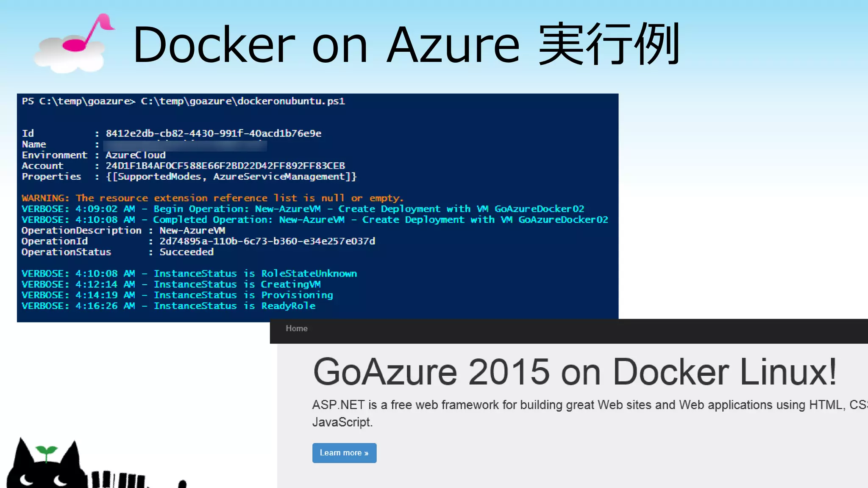This screenshot has width=868, height=488.
Task: Click the cloud with pink music note logo
Action: click(74, 44)
